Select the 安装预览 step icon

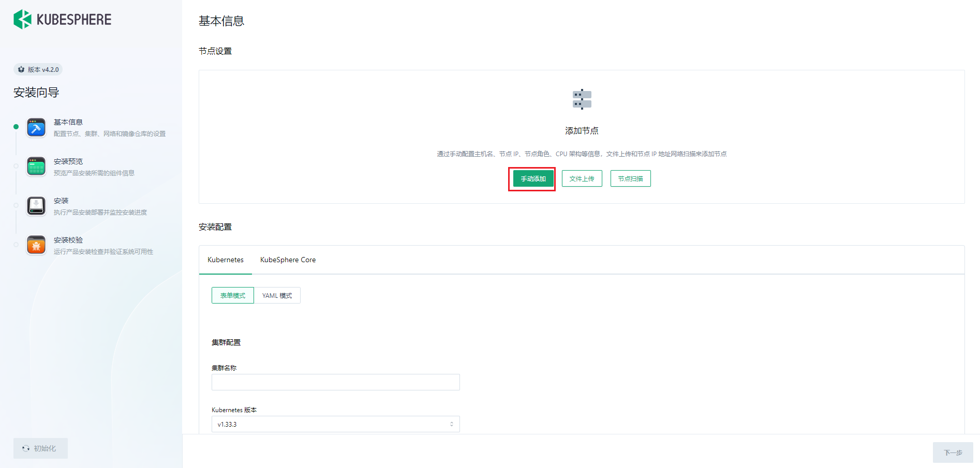coord(36,167)
